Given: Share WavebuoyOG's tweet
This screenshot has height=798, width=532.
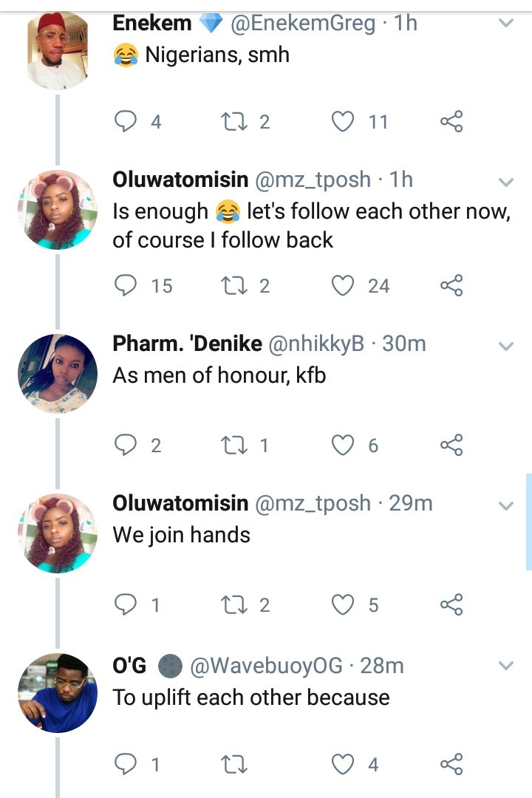Looking at the screenshot, I should [x=451, y=765].
